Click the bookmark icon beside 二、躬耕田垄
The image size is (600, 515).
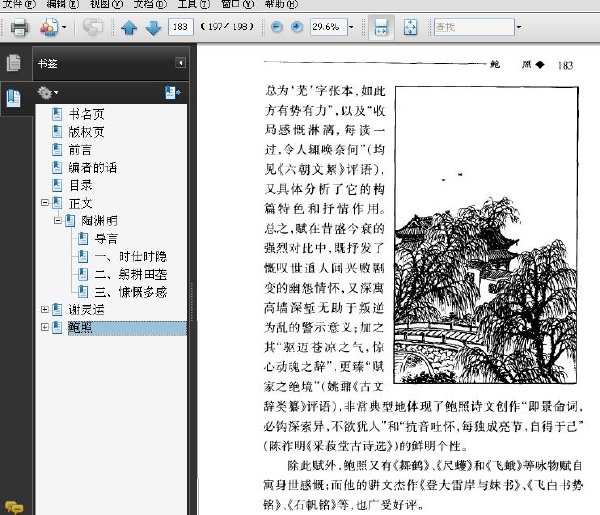(83, 274)
